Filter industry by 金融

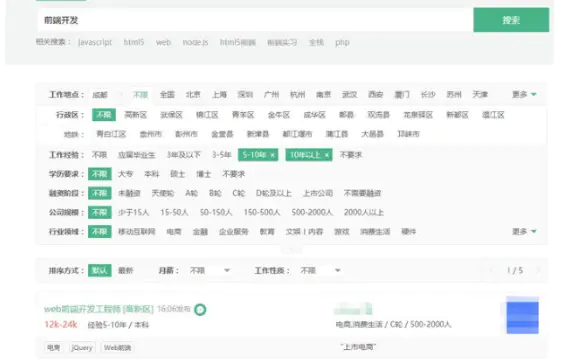(x=200, y=232)
